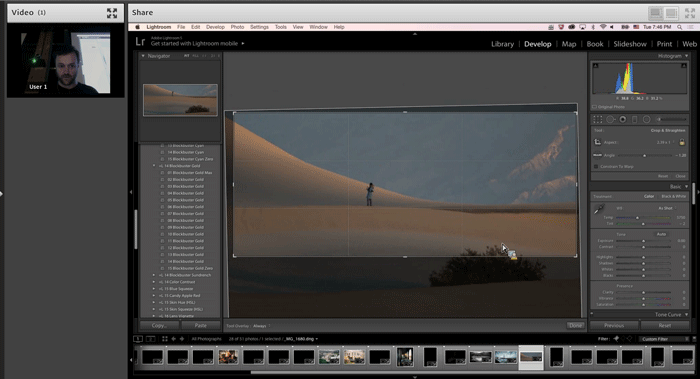Image resolution: width=700 pixels, height=379 pixels.
Task: Click the Exposure slider
Action: pos(643,241)
